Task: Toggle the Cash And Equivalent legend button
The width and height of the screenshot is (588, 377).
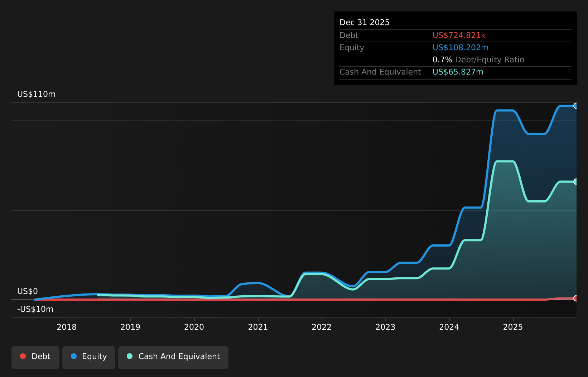Action: 173,357
